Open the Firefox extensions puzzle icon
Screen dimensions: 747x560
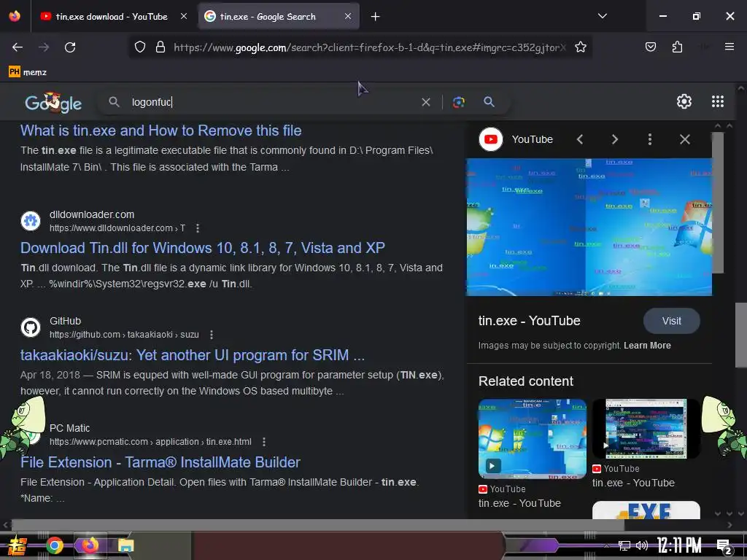[x=677, y=47]
